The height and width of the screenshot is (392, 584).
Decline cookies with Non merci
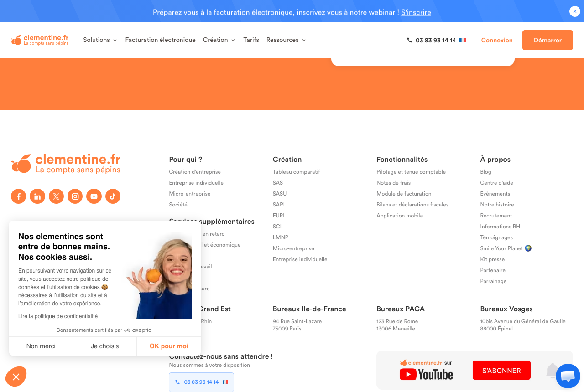(41, 346)
